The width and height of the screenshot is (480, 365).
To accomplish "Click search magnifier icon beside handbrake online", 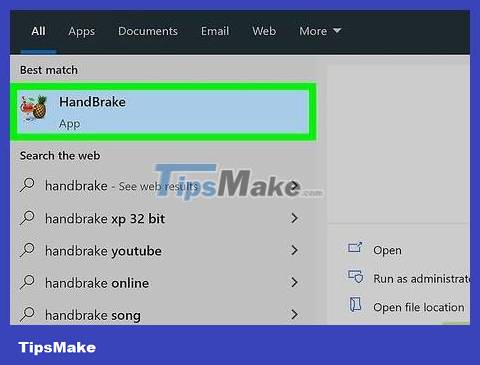I will pos(27,282).
